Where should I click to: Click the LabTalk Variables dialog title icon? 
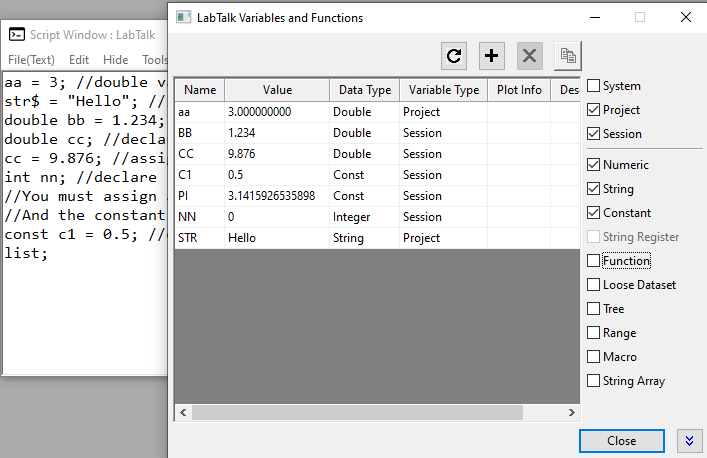182,17
